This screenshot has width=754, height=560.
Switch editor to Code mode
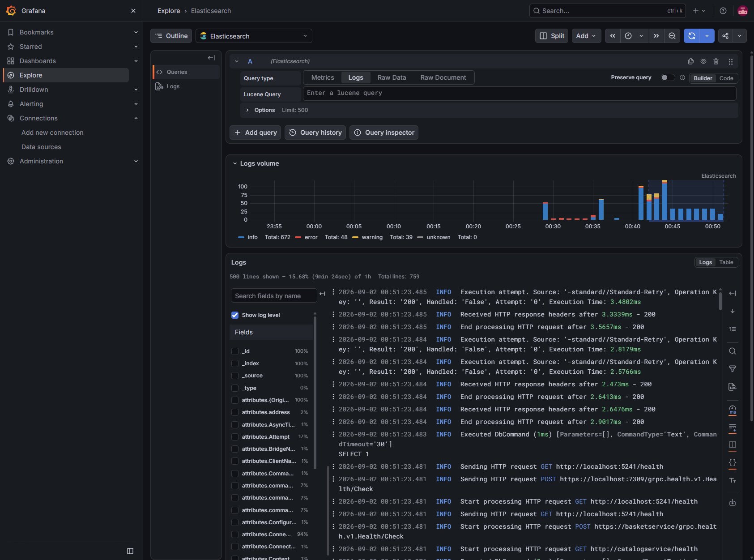(x=726, y=78)
